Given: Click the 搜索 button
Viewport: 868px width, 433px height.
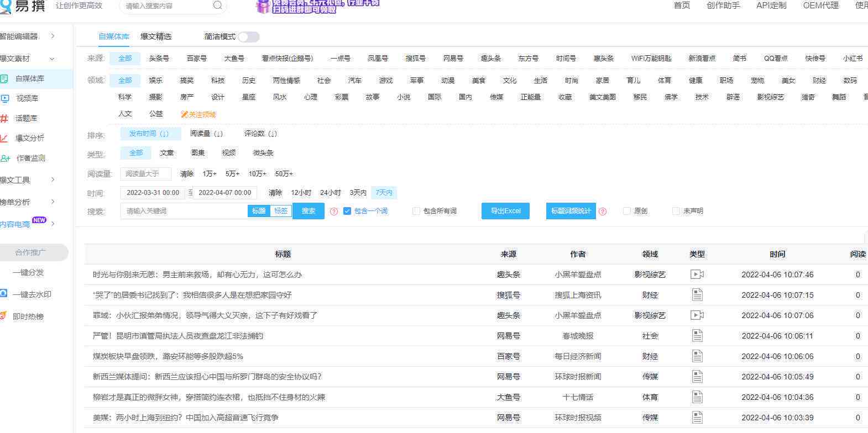Looking at the screenshot, I should pyautogui.click(x=308, y=211).
